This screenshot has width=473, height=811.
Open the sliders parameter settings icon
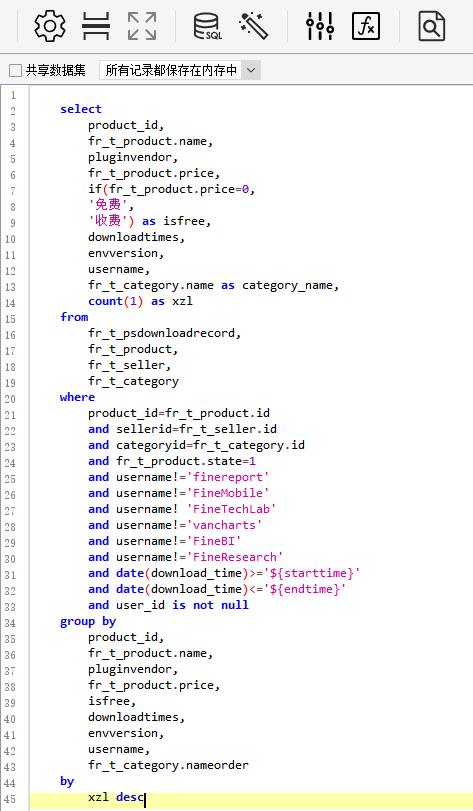(319, 26)
